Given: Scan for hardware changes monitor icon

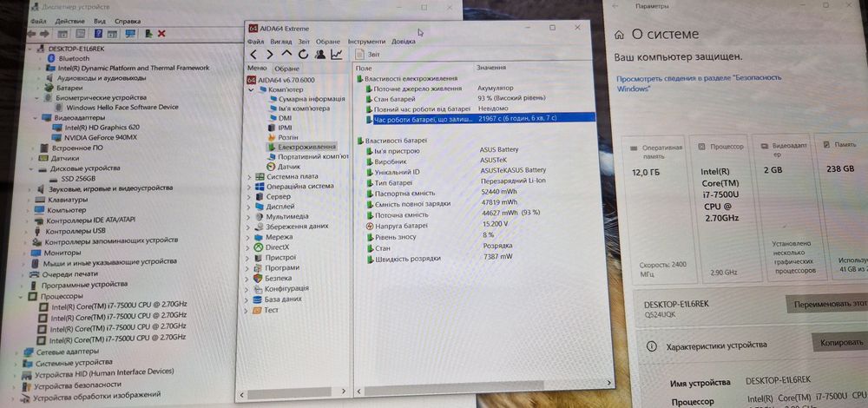Looking at the screenshot, I should (x=130, y=34).
